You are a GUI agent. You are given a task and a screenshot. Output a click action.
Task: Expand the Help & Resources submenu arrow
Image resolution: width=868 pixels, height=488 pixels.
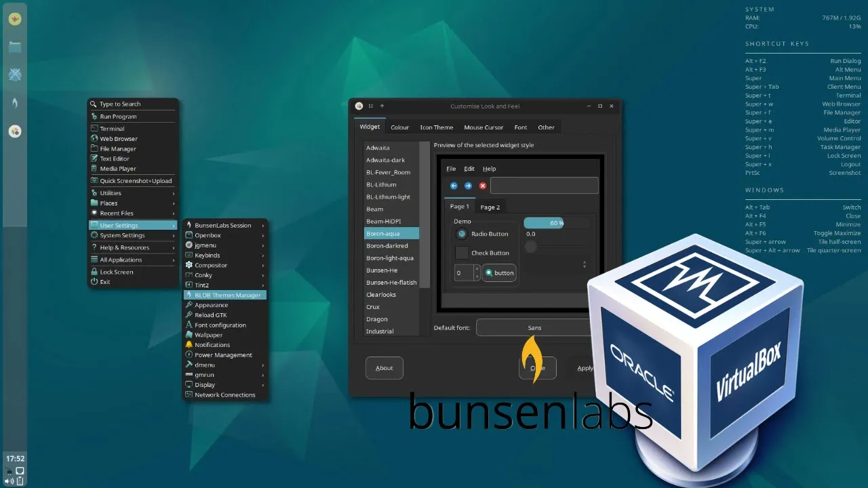click(174, 247)
